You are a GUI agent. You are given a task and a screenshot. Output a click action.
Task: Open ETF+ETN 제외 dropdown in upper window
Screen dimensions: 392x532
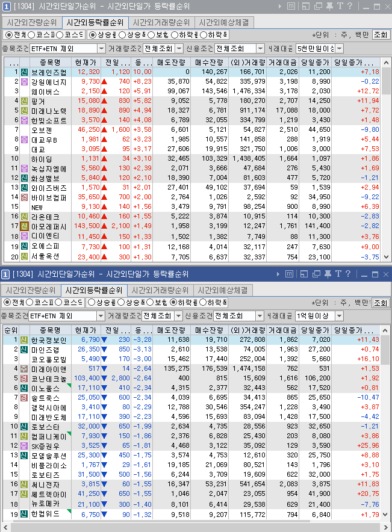[102, 49]
